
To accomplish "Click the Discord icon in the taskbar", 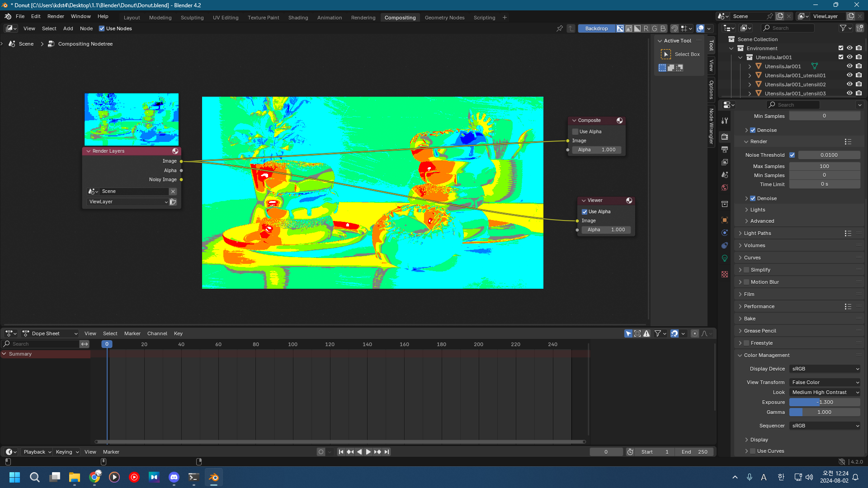I will click(x=174, y=477).
